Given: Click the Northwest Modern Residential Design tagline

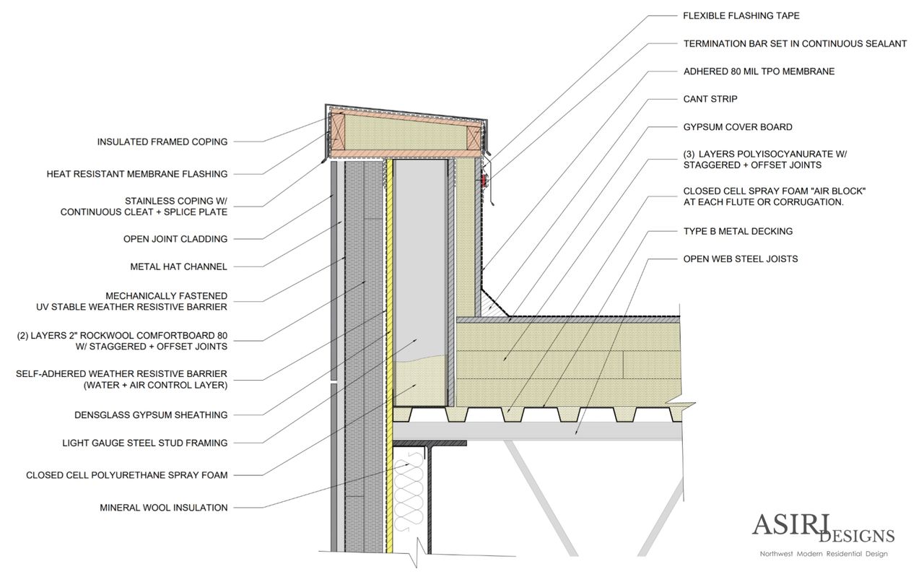Looking at the screenshot, I should coord(823,553).
